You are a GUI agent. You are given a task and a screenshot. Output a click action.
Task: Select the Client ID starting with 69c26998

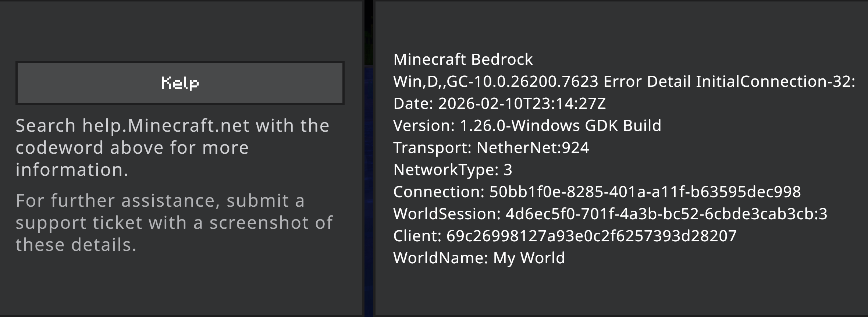pos(591,236)
